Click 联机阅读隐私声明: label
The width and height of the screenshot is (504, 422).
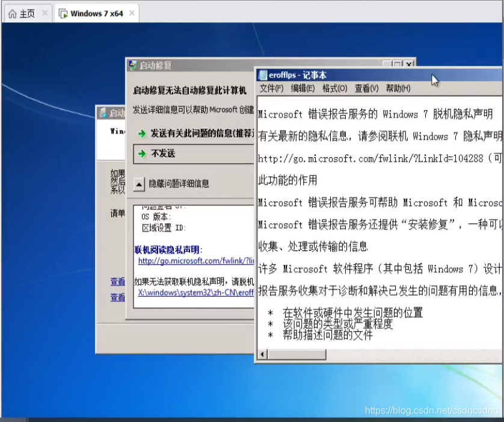168,250
